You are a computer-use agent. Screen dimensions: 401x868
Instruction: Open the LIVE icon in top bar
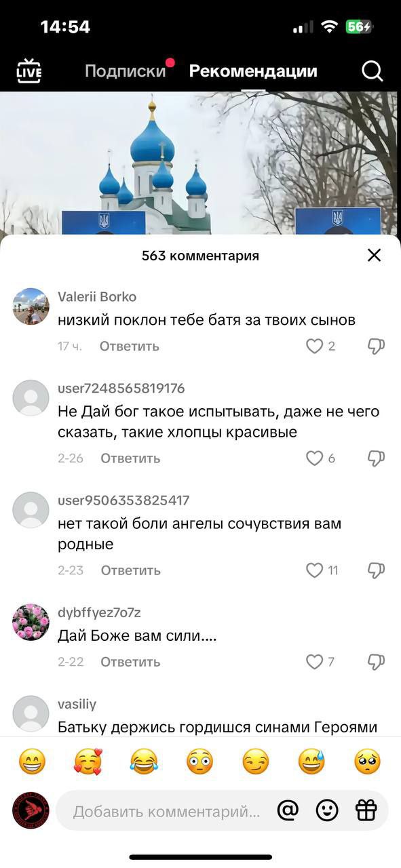28,71
